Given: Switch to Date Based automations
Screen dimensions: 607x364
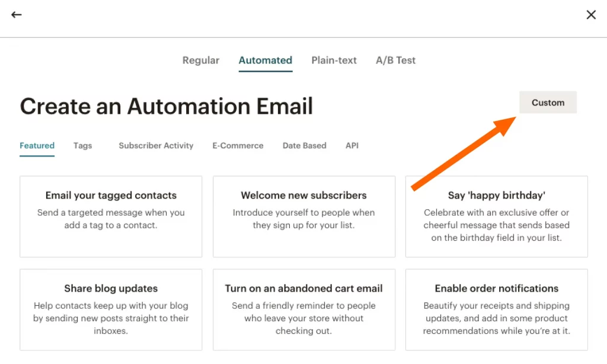Looking at the screenshot, I should (x=304, y=146).
